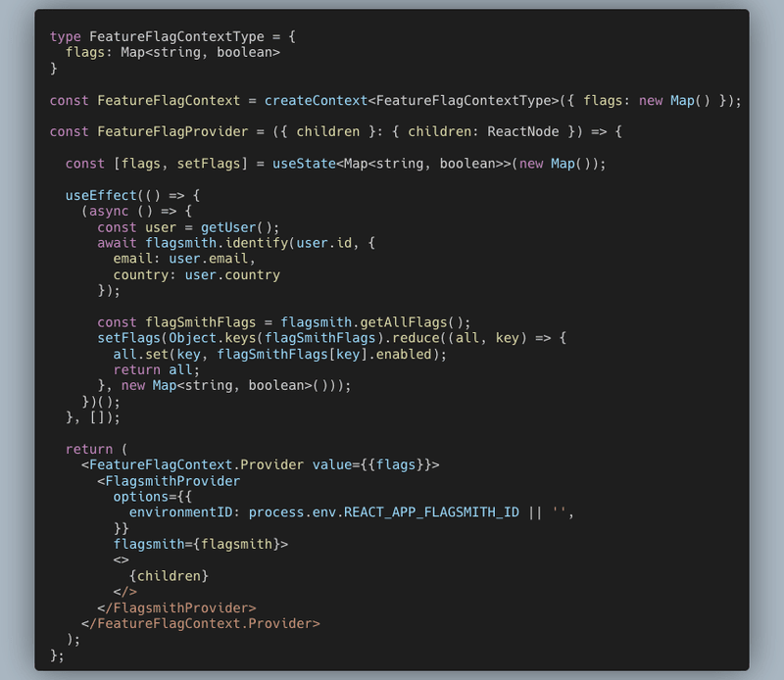Click the 'flags: Map<string, boolean>' type field line

pyautogui.click(x=173, y=53)
